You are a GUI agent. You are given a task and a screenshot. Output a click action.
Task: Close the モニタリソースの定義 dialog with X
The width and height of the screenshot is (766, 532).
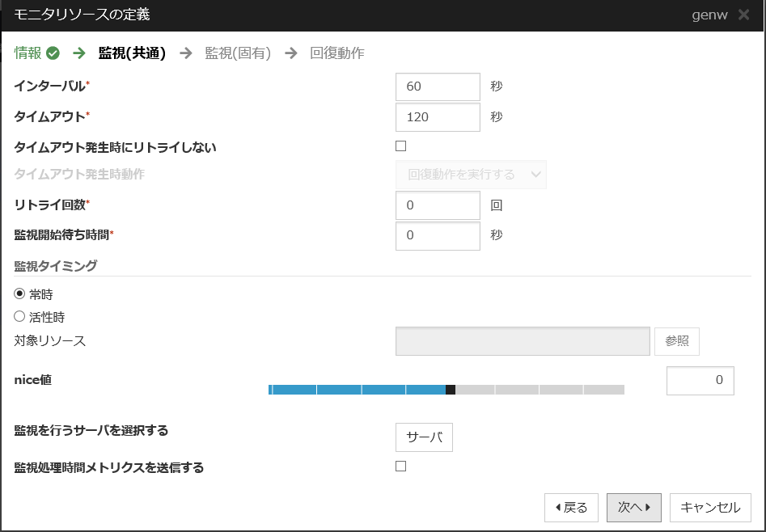743,15
